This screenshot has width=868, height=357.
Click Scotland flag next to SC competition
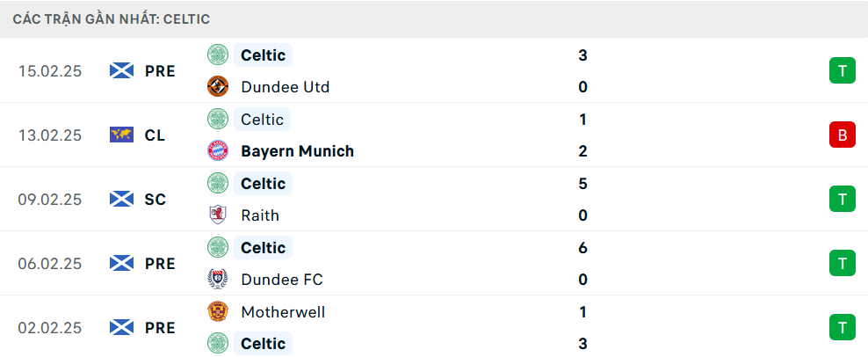pyautogui.click(x=121, y=200)
